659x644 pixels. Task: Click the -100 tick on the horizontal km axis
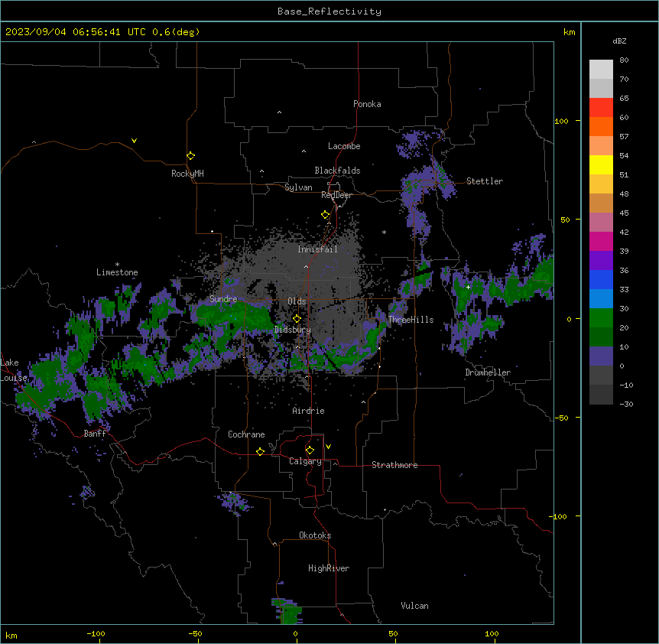96,633
